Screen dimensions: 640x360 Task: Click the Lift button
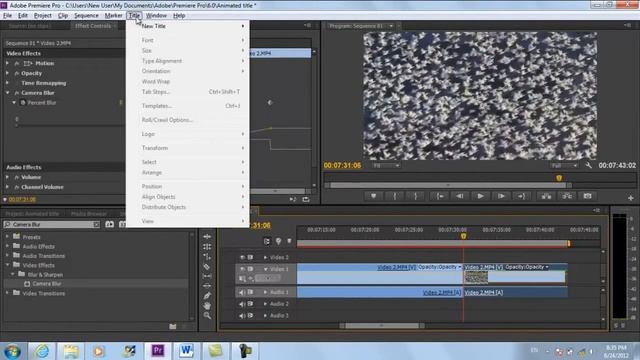coord(546,196)
